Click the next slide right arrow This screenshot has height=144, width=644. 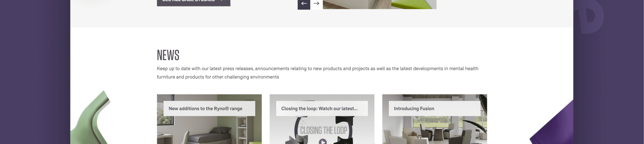coord(316,4)
